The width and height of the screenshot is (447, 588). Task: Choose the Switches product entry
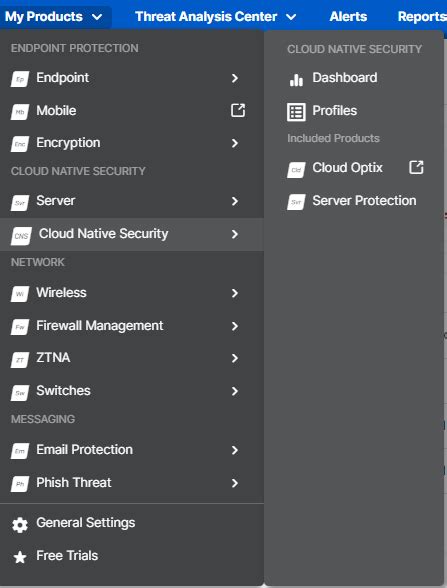coord(132,391)
